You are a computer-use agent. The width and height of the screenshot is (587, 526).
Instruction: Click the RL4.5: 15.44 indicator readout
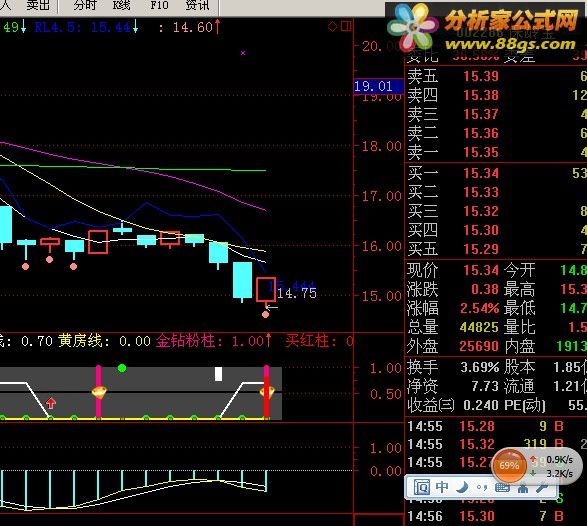pyautogui.click(x=86, y=27)
